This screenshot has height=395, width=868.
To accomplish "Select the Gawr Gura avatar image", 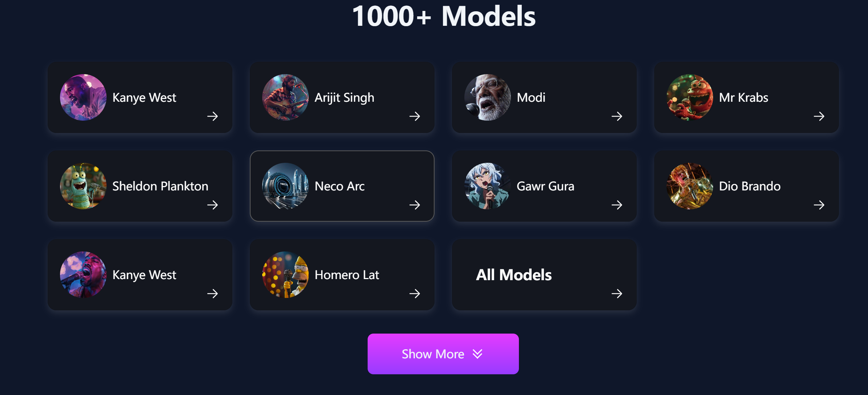I will pyautogui.click(x=488, y=186).
